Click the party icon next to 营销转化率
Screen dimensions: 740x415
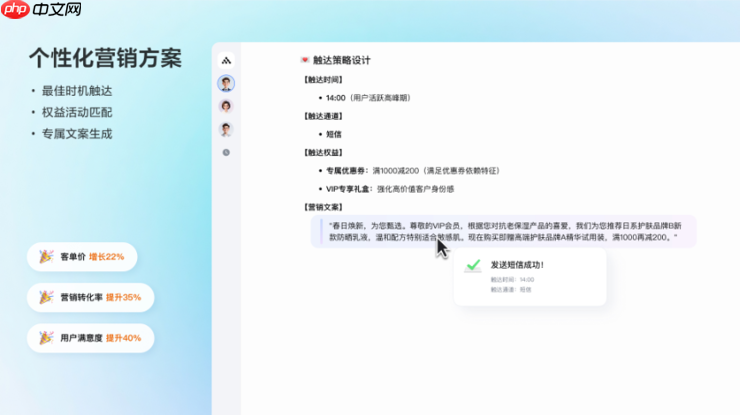[x=46, y=297]
